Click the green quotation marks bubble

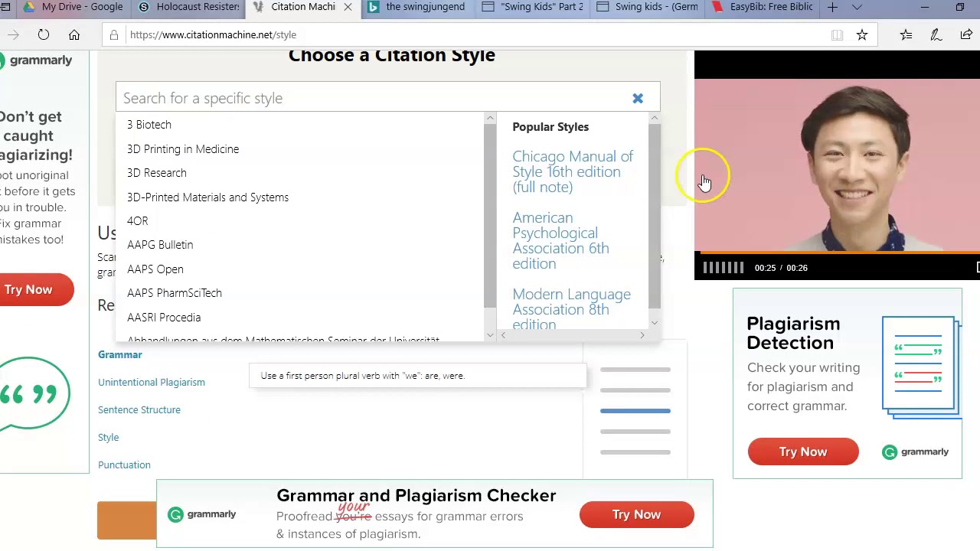[x=34, y=393]
